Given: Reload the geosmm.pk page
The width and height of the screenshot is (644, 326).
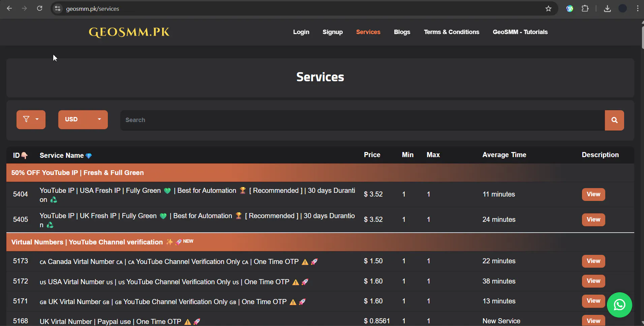Looking at the screenshot, I should pyautogui.click(x=40, y=8).
